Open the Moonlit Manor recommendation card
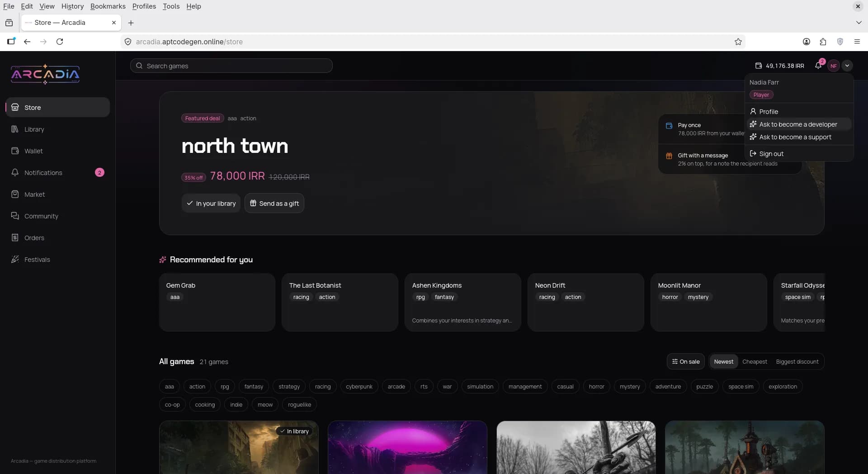Screen dimensions: 868x474 [709, 302]
